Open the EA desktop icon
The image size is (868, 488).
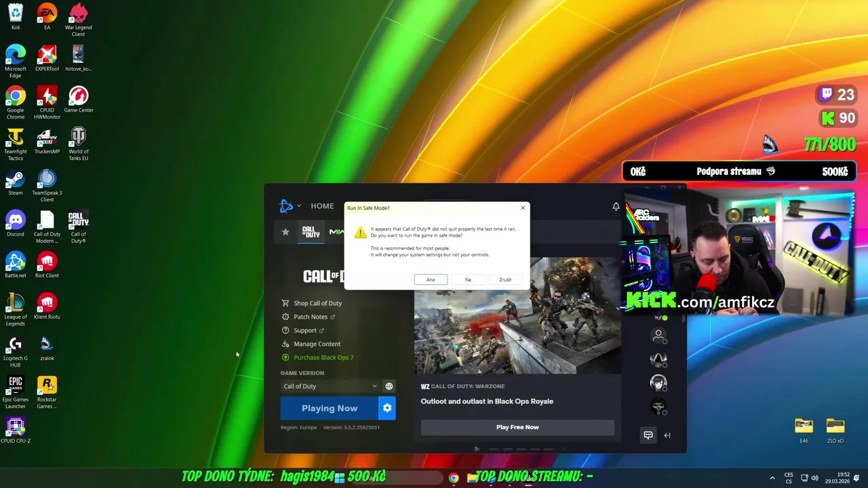(47, 17)
